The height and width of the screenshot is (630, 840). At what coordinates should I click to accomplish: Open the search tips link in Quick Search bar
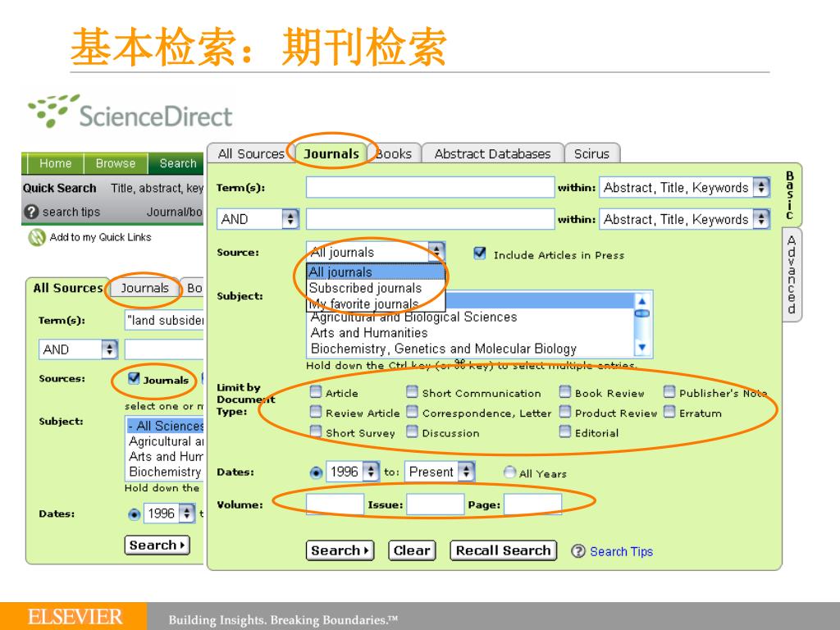point(71,212)
